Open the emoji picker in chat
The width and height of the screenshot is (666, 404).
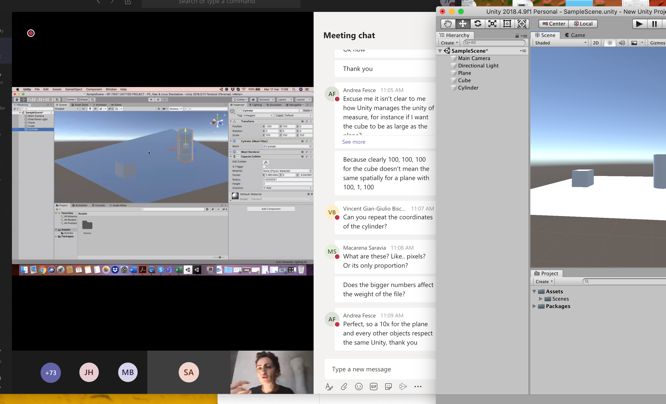tap(359, 387)
